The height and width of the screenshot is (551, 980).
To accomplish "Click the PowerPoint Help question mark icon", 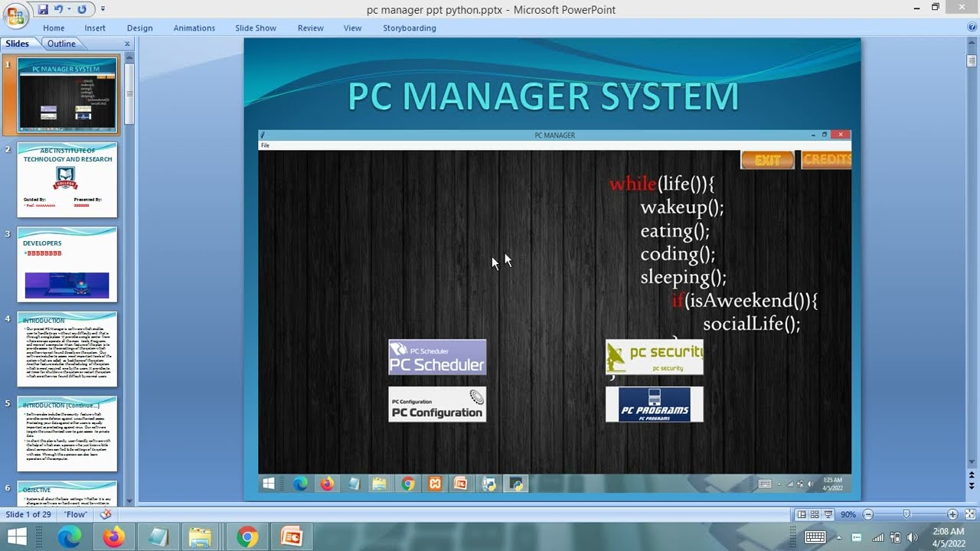I will tap(972, 27).
